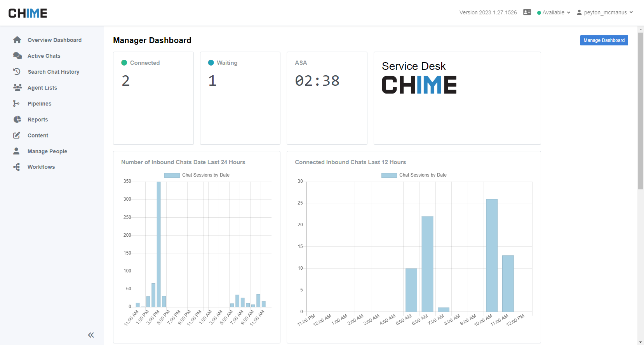
Task: Click the 11:00 AM bar in 12 Hours chart
Action: [x=508, y=283]
